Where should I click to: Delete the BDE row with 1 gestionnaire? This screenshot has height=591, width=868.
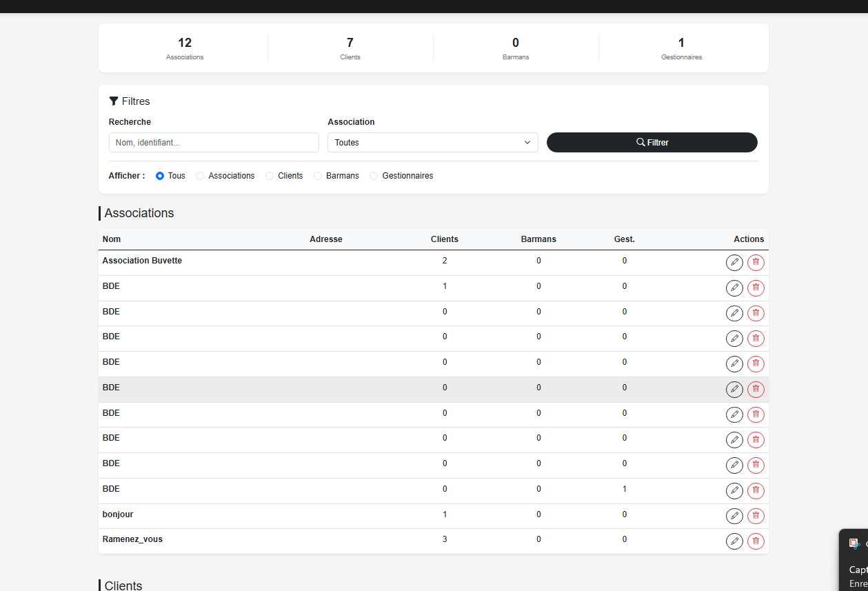tap(756, 491)
